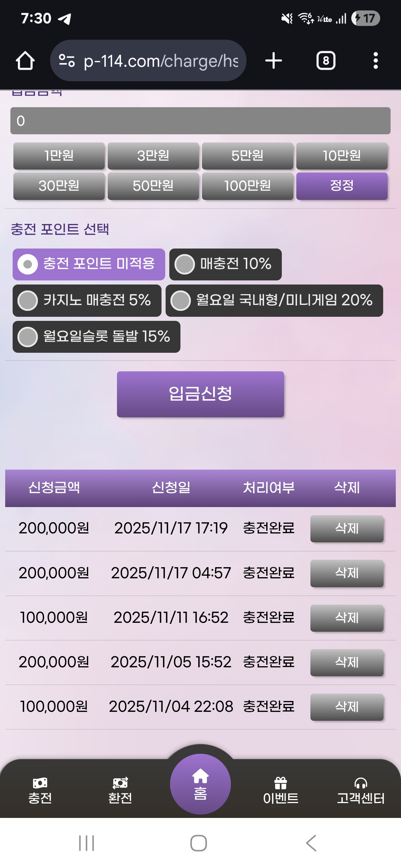The width and height of the screenshot is (401, 868).
Task: Select 매충전 10% radio option
Action: tap(185, 264)
